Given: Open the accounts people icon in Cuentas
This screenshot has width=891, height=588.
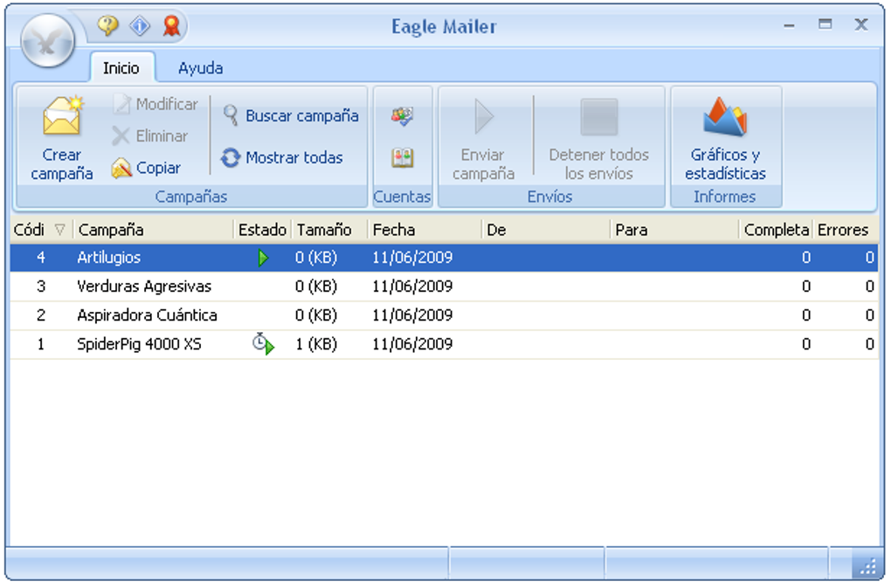Looking at the screenshot, I should 403,116.
